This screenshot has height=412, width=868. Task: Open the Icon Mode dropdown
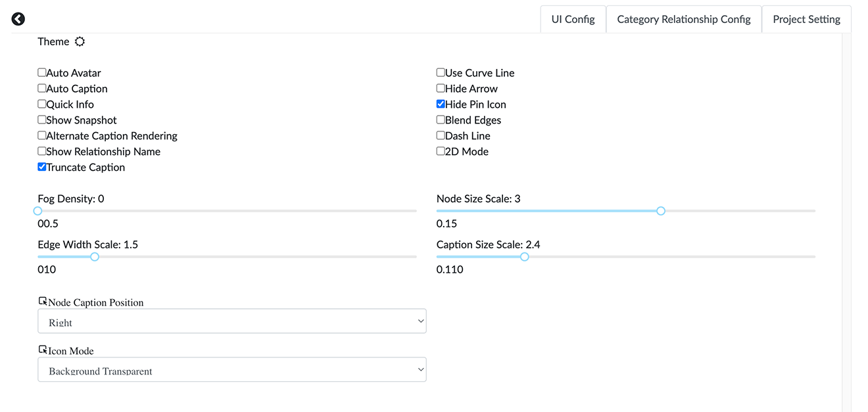(231, 369)
